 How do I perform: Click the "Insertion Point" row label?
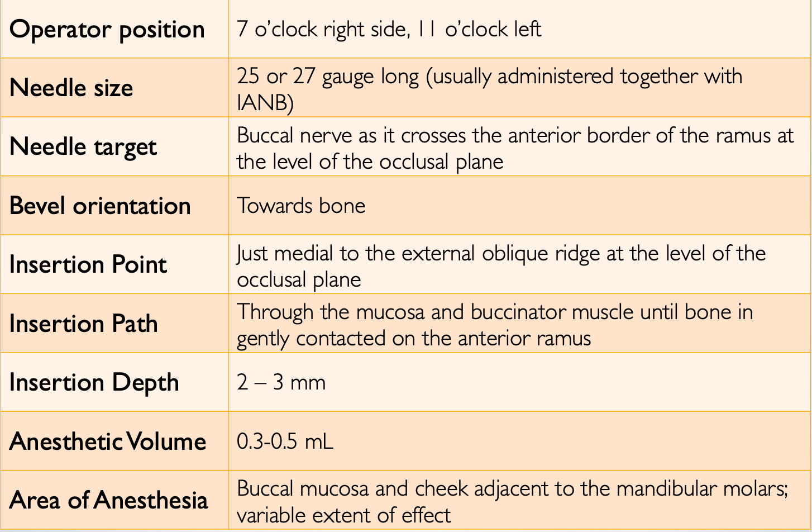(x=88, y=265)
